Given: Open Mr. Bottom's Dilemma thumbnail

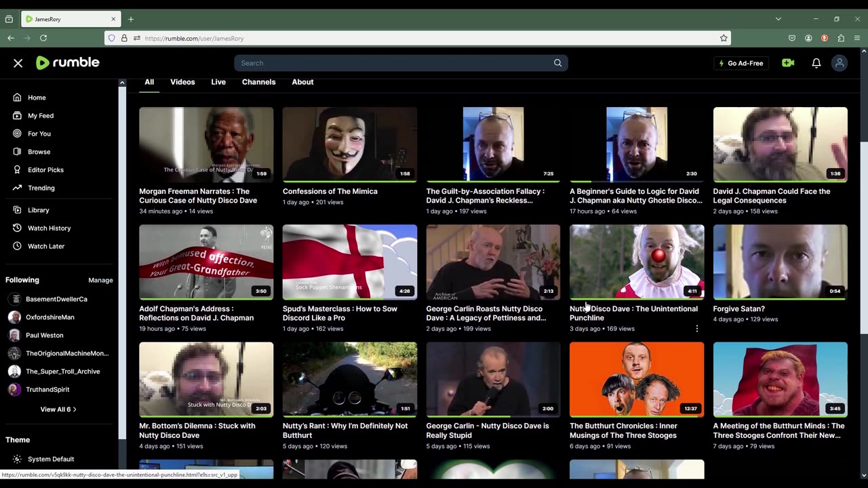Looking at the screenshot, I should pyautogui.click(x=206, y=379).
